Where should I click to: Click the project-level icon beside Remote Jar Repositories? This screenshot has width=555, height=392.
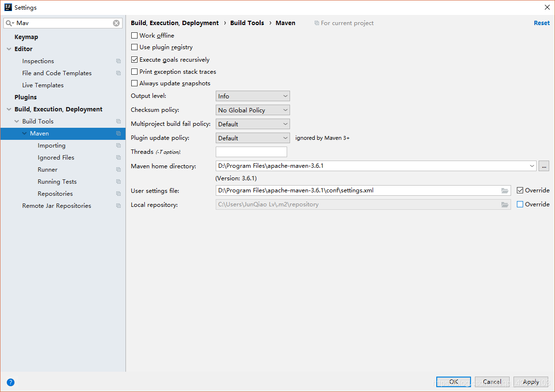point(119,205)
